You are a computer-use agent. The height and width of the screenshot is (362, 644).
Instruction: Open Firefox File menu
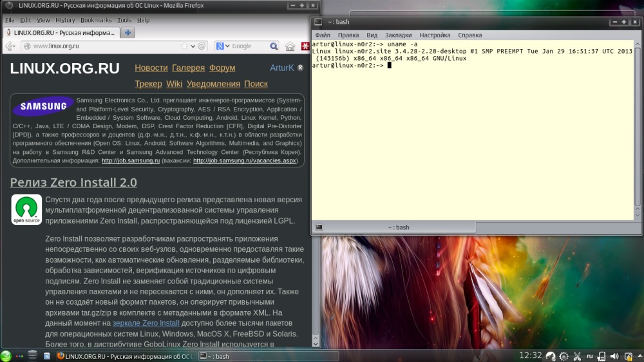pos(10,20)
